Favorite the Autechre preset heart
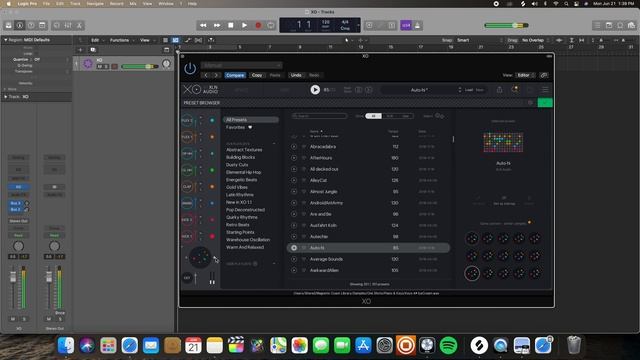The image size is (640, 360). pos(304,236)
